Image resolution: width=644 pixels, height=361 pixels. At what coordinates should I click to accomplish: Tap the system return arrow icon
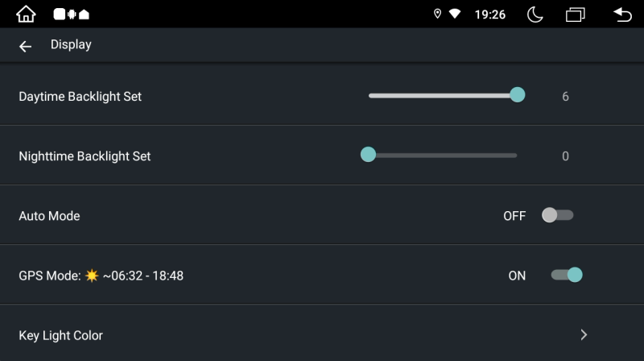click(622, 15)
